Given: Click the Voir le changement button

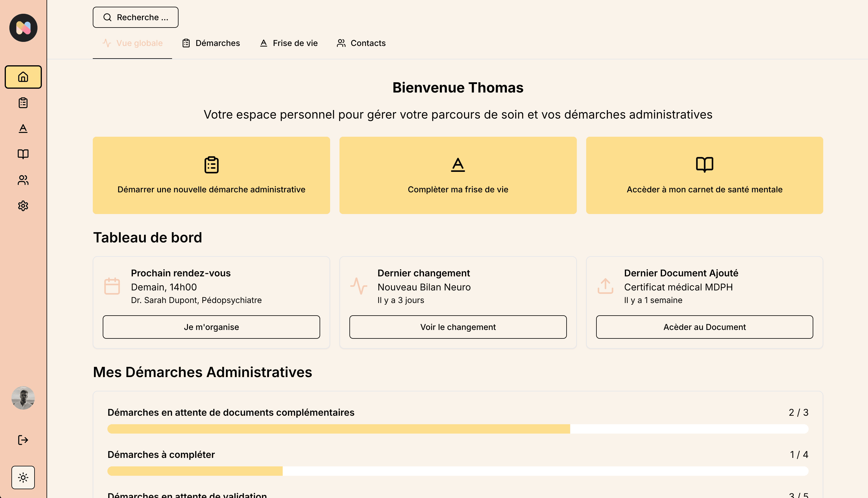Looking at the screenshot, I should 458,327.
